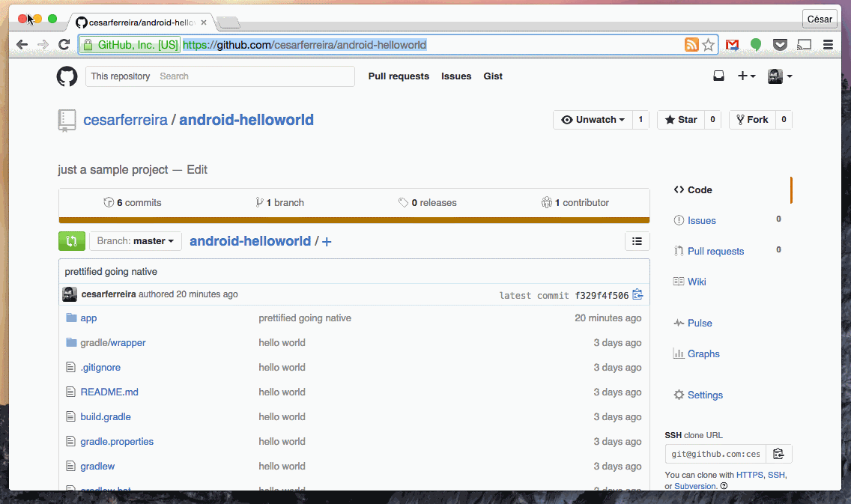Click the compare branches green button
The width and height of the screenshot is (851, 504).
click(x=72, y=241)
